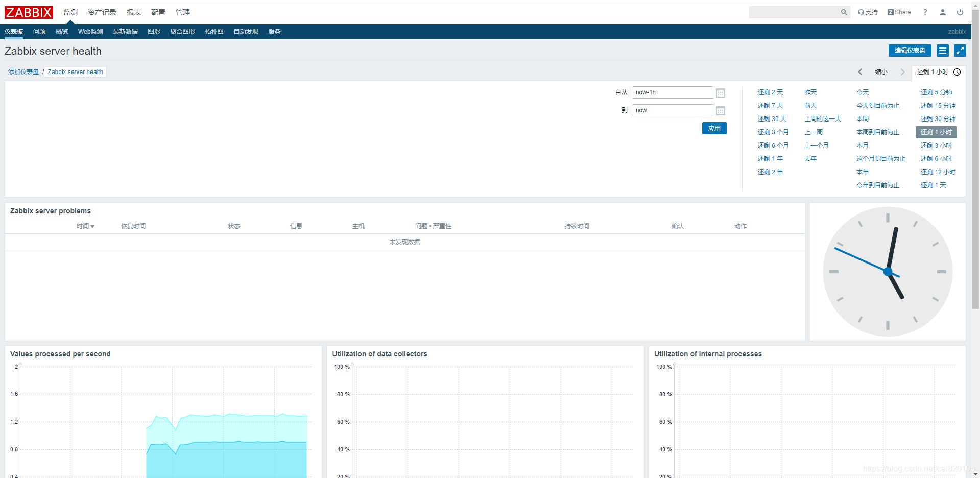Focus the 自从 now-1h input field
This screenshot has height=478, width=980.
tap(673, 92)
